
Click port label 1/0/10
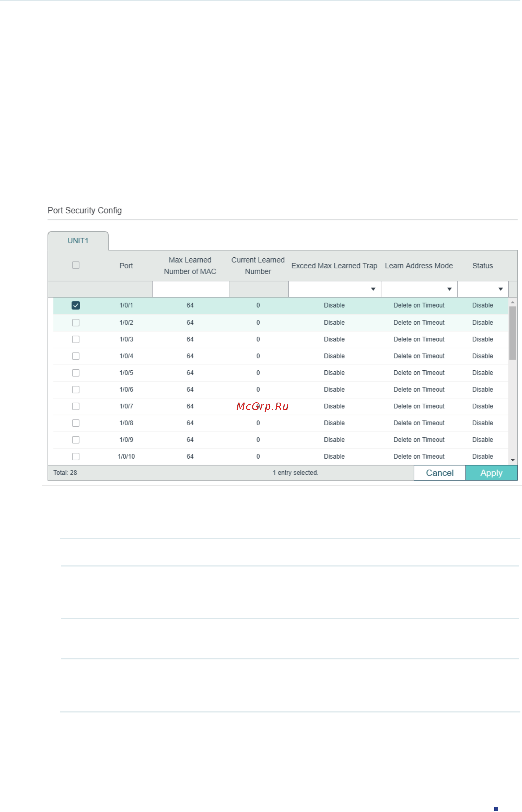126,456
